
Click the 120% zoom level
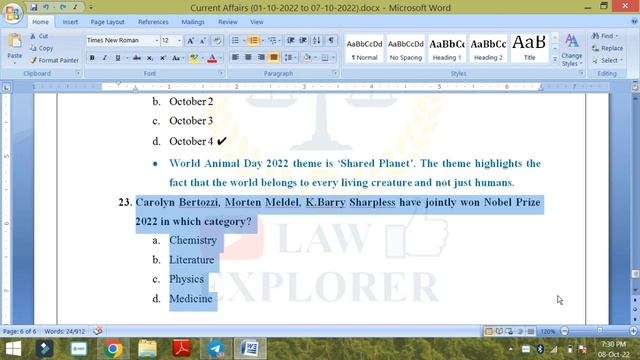point(548,331)
